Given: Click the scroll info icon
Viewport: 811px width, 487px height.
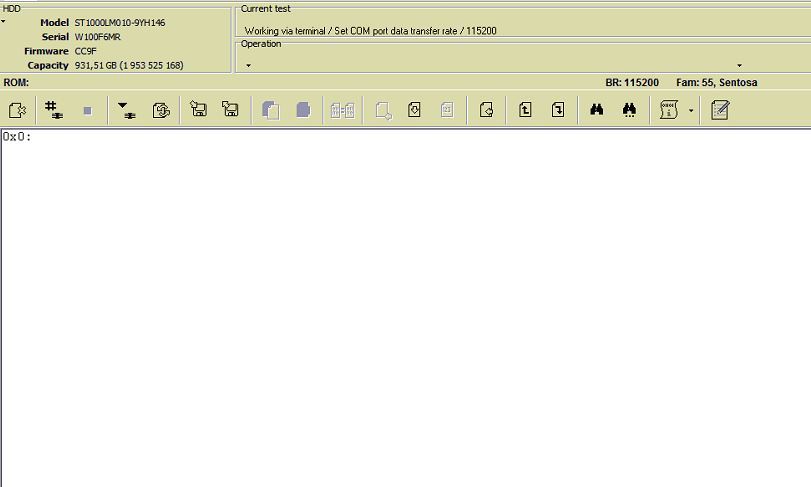Looking at the screenshot, I should pyautogui.click(x=669, y=110).
